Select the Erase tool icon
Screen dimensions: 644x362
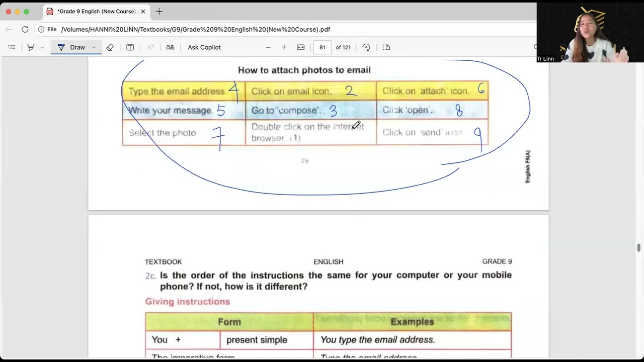pyautogui.click(x=110, y=47)
